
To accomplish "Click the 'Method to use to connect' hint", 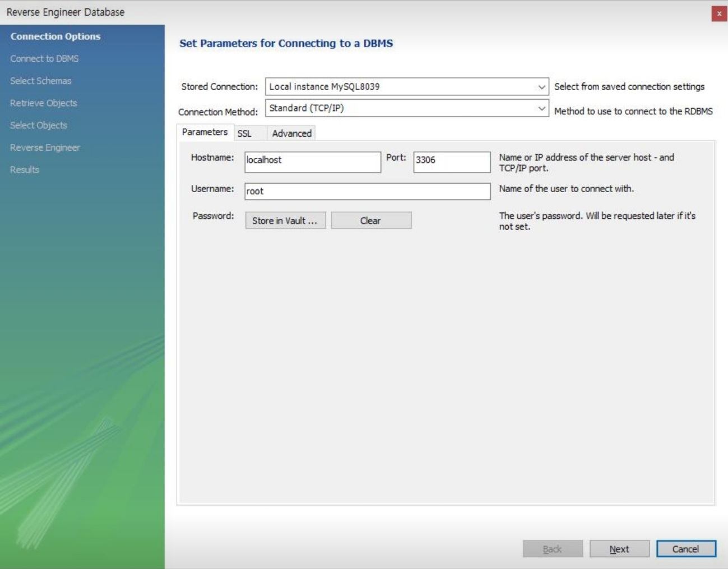I will point(633,111).
